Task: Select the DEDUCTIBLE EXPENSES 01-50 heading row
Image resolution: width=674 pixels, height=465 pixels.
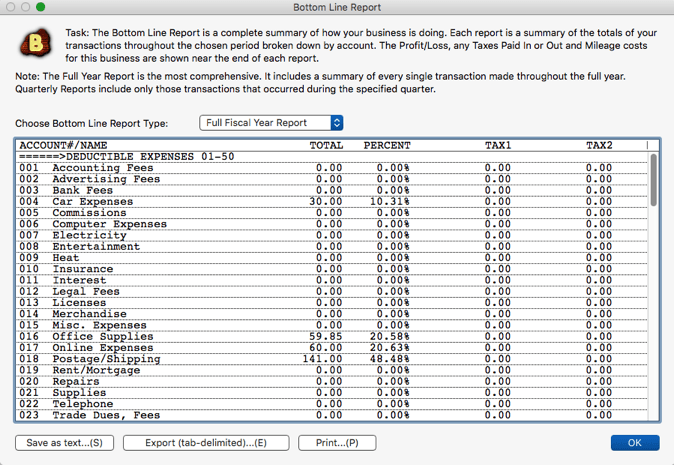Action: [x=332, y=157]
